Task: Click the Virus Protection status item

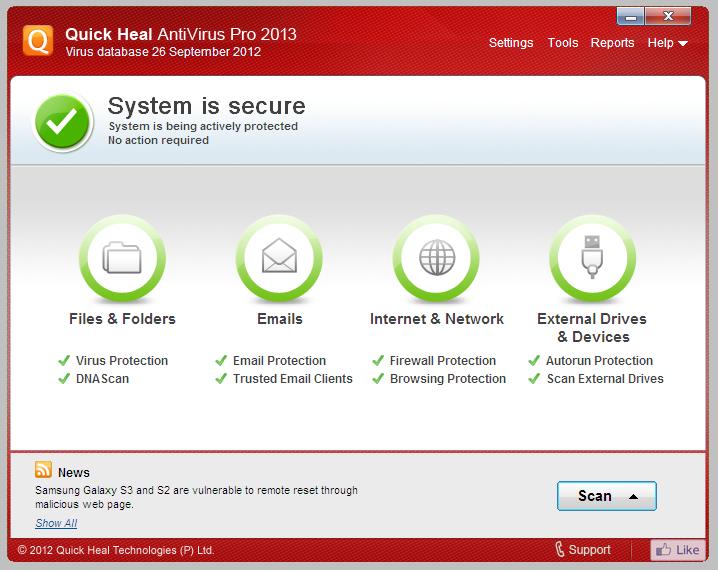Action: (113, 361)
